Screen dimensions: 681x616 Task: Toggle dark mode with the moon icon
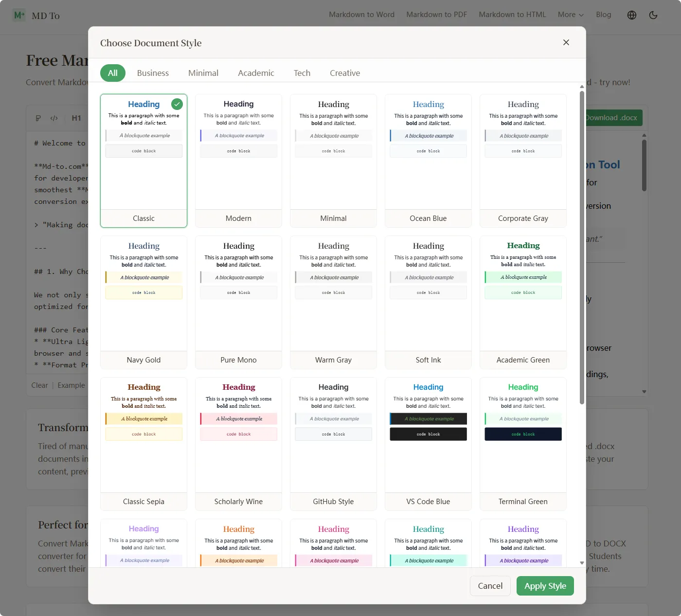coord(653,15)
